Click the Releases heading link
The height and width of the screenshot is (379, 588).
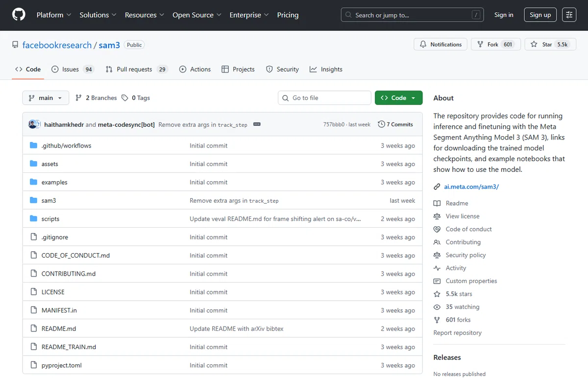point(447,357)
